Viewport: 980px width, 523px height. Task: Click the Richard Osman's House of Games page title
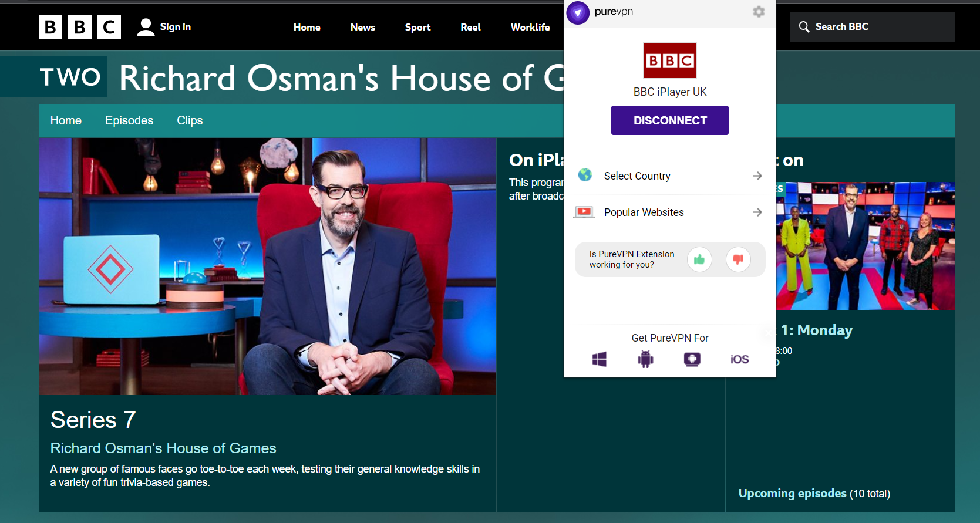341,78
